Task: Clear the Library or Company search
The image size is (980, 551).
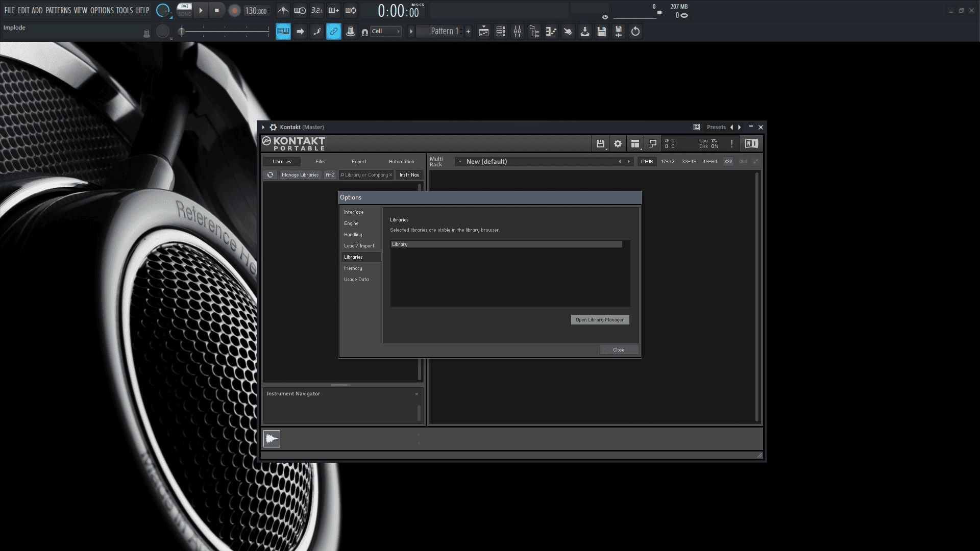Action: pos(390,175)
